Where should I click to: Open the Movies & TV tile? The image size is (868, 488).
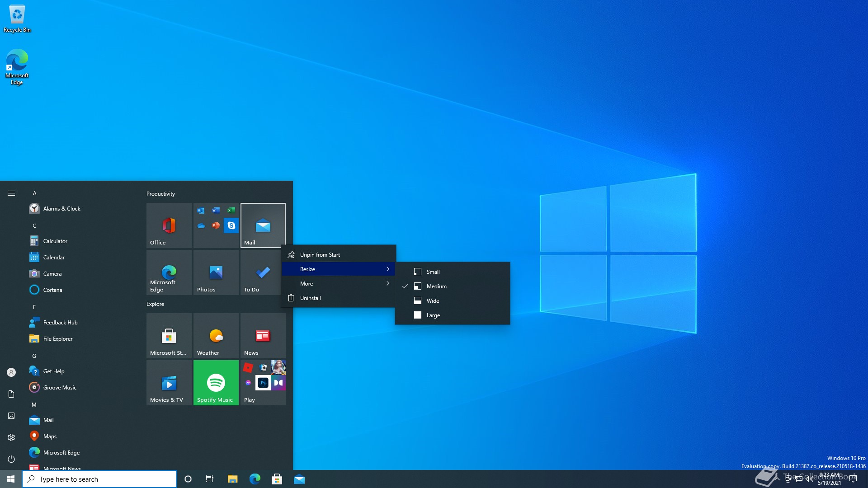point(169,383)
